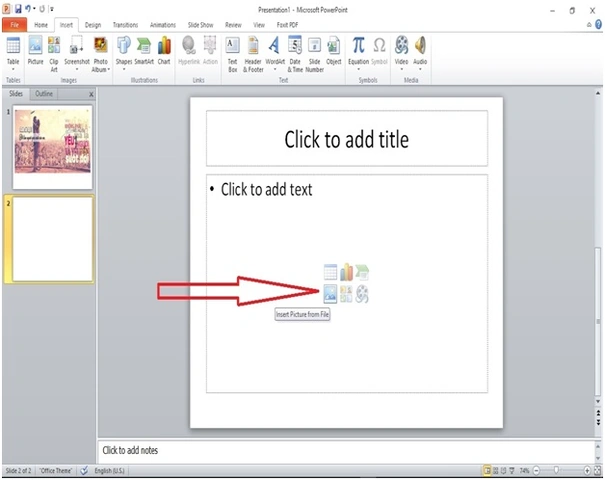Image resolution: width=605 pixels, height=480 pixels.
Task: Insert Date & Time
Action: 295,54
